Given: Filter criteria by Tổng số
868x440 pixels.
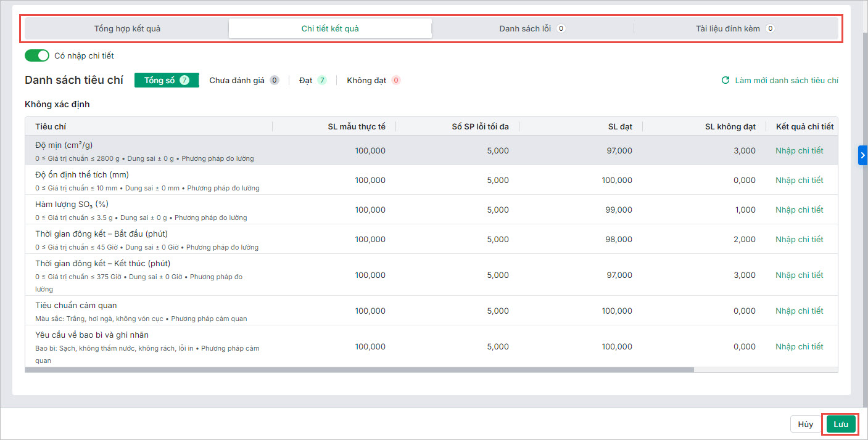Looking at the screenshot, I should point(167,80).
